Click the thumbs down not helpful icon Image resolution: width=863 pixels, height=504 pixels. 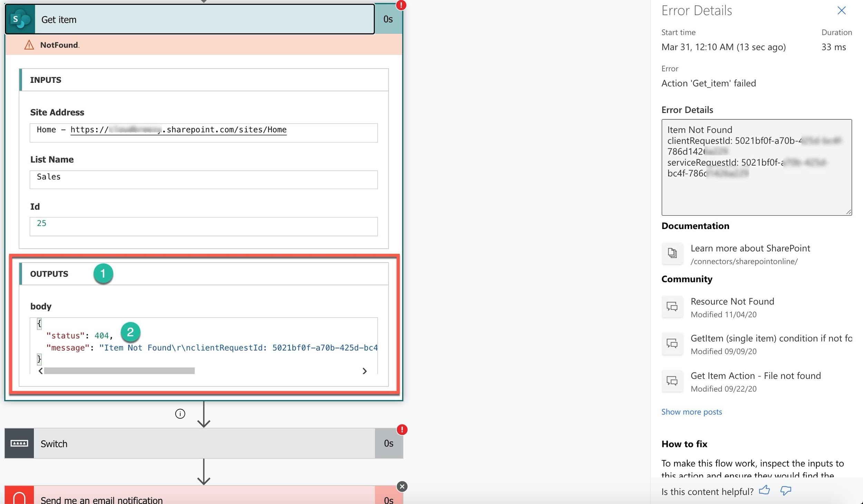785,490
